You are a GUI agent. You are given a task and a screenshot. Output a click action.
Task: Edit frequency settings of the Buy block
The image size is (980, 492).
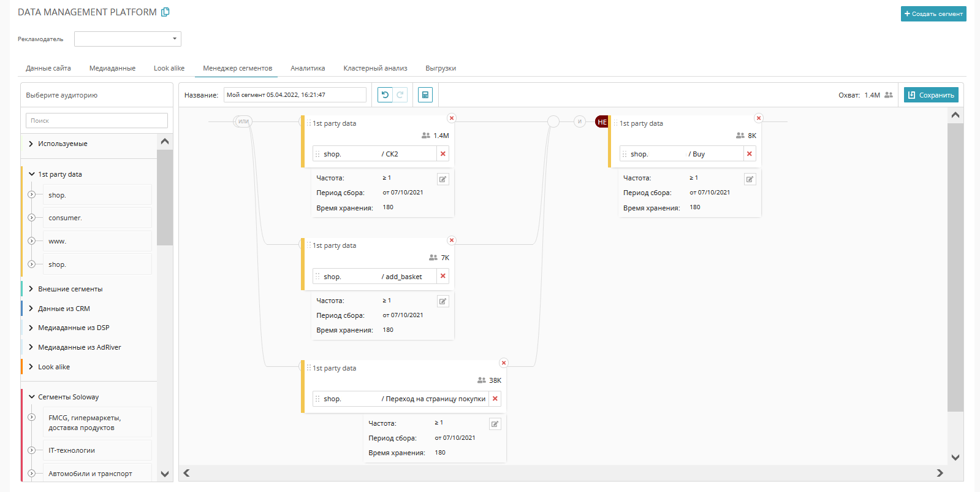click(750, 179)
